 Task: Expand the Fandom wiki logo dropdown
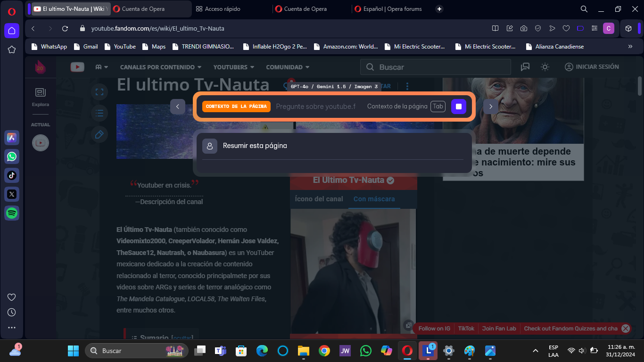coord(102,67)
